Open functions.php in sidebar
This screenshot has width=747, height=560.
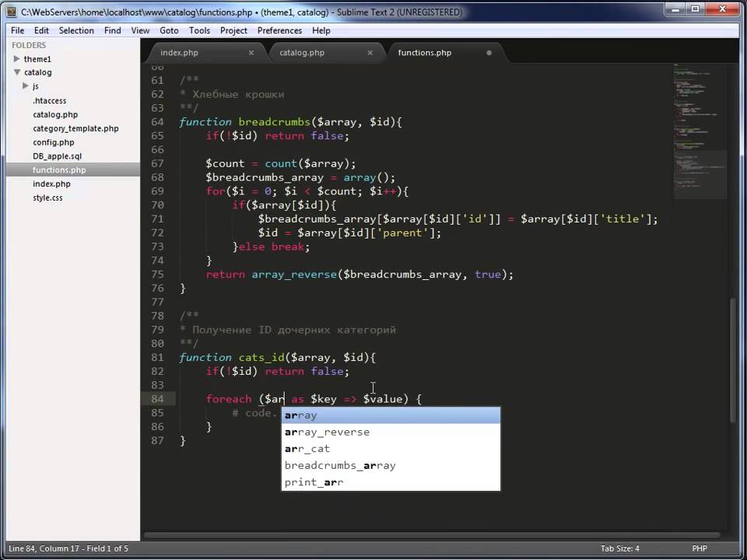click(59, 170)
